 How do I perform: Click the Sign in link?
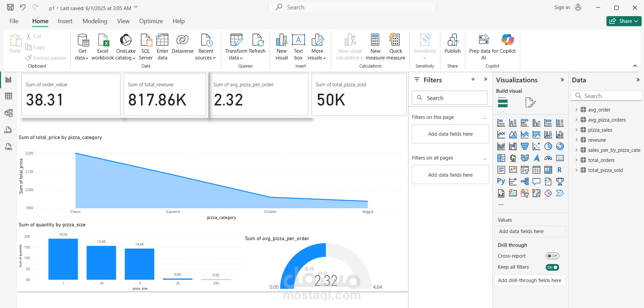(x=562, y=7)
